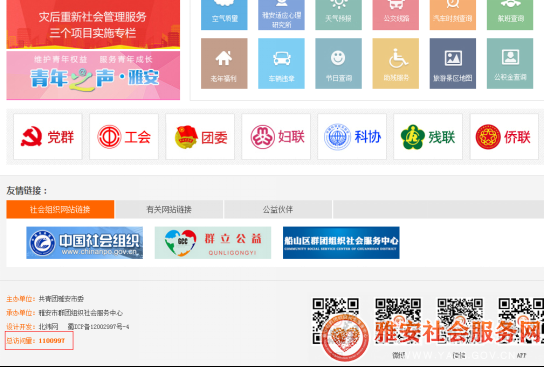
Task: Click the 工会 trade union card
Action: tap(124, 137)
